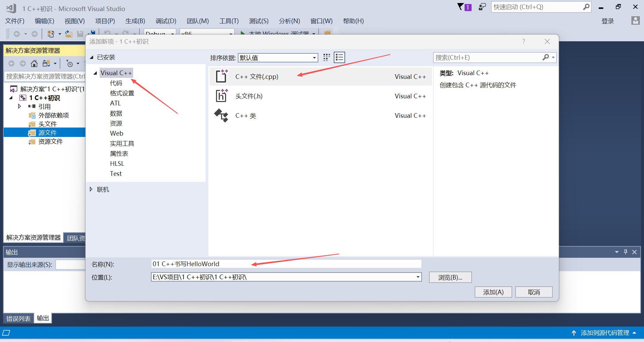Open the 视图(V) menu
644x342 pixels.
coord(74,21)
